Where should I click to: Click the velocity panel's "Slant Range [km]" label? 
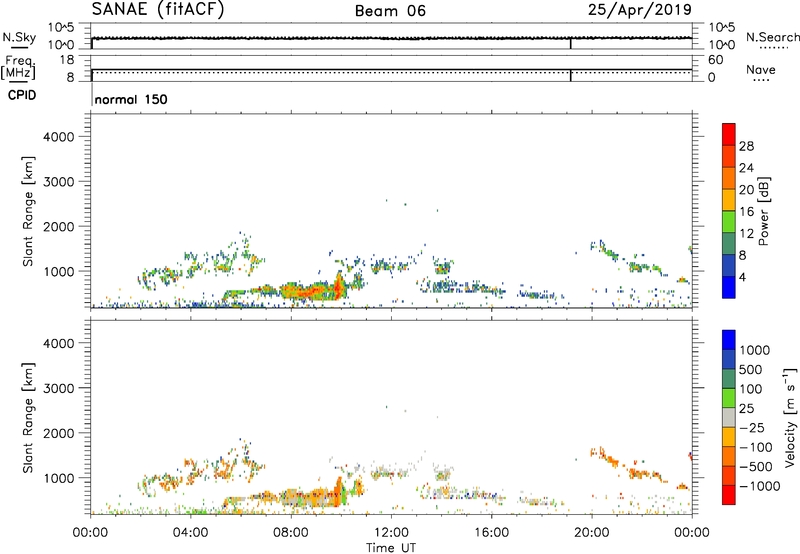tap(28, 418)
